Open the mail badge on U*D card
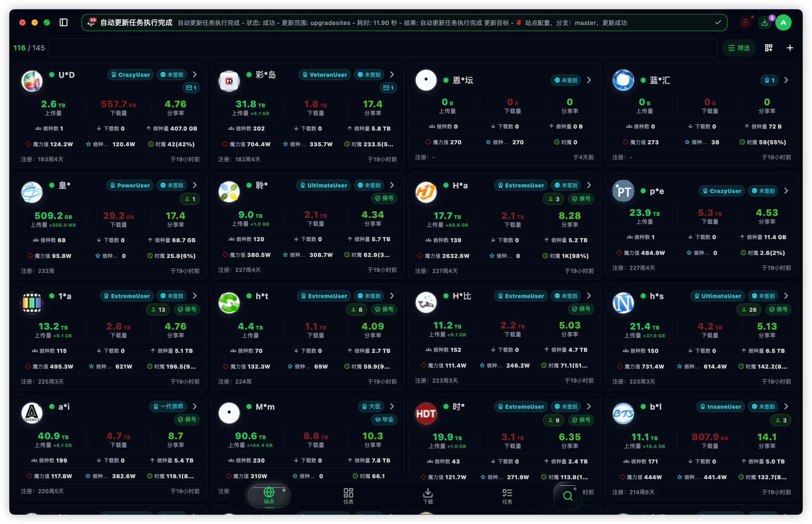The image size is (812, 524). [191, 88]
